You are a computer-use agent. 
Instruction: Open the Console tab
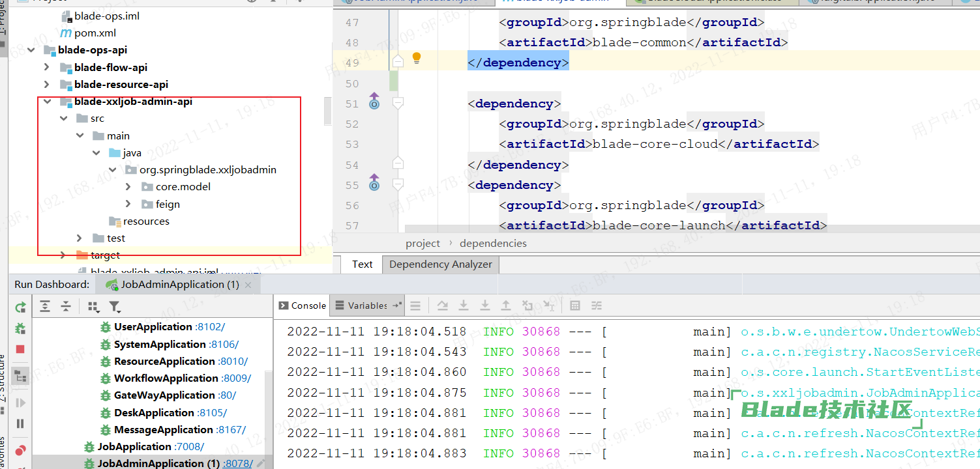click(x=302, y=306)
